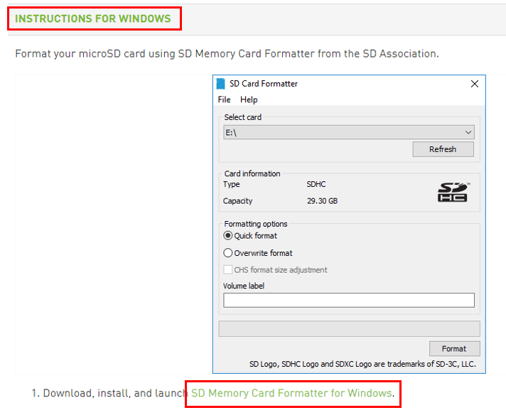Click the 29.30 GB capacity value
The image size is (506, 420).
point(322,201)
